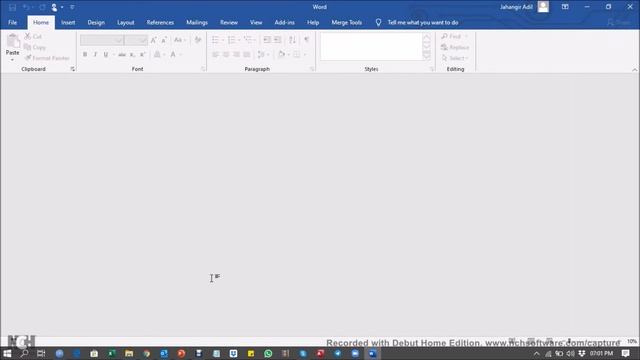Click the Grow Font icon

[153, 40]
